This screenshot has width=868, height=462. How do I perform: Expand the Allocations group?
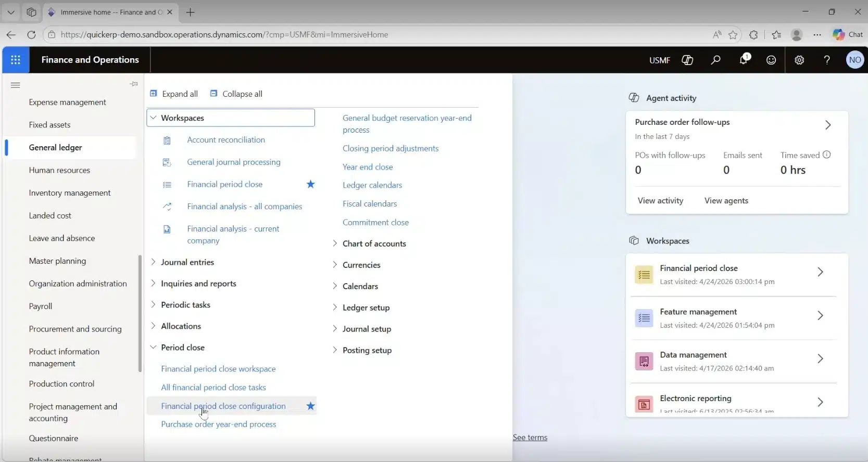coord(153,326)
